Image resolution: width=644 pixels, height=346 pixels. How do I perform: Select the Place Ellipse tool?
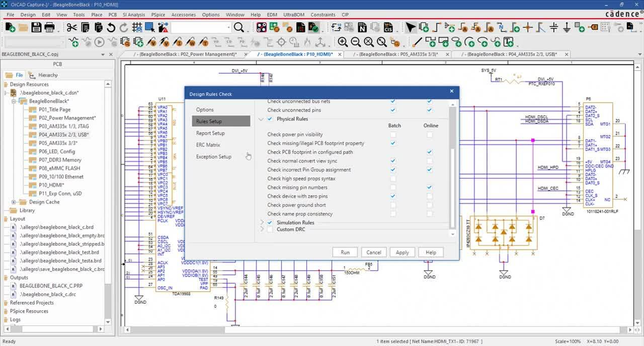[457, 42]
